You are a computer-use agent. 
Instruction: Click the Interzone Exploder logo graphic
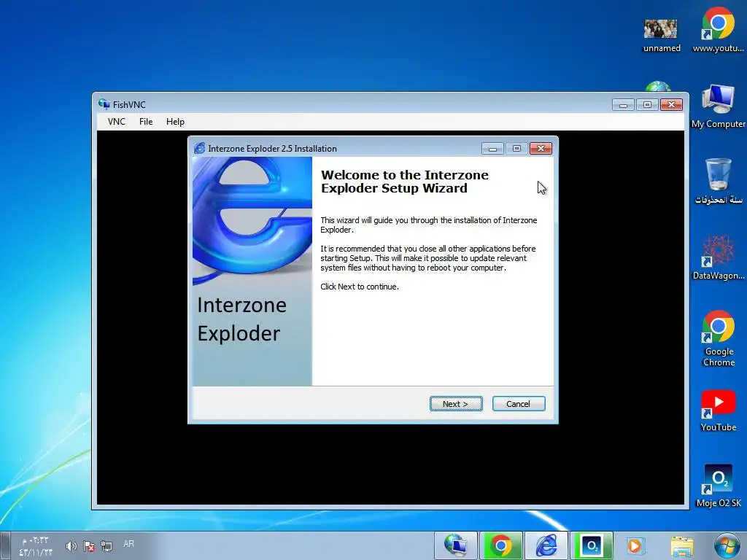pos(252,221)
